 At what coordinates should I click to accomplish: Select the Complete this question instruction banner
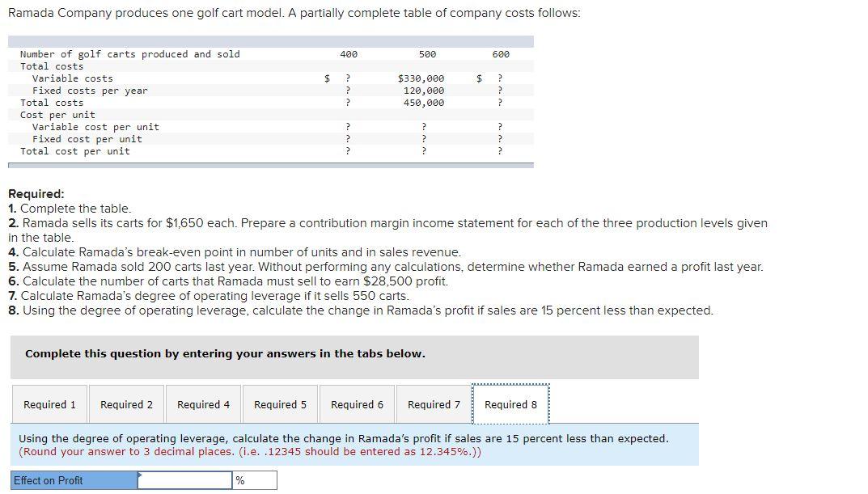(203, 354)
